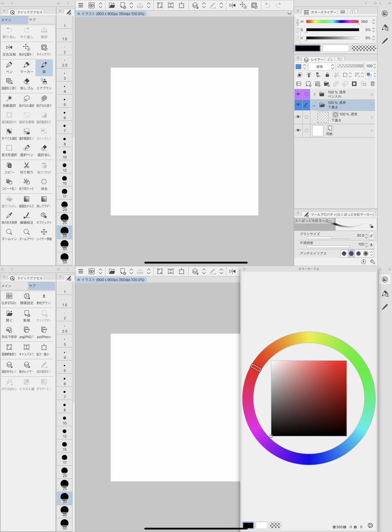Open the レイヤー panel tab
The width and height of the screenshot is (392, 532).
pos(313,59)
